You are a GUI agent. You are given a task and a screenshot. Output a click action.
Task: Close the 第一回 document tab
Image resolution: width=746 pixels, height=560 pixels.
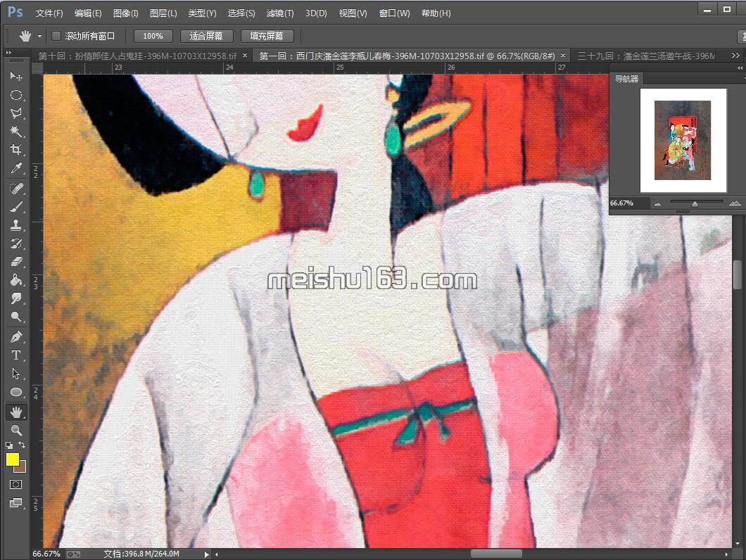pos(563,56)
